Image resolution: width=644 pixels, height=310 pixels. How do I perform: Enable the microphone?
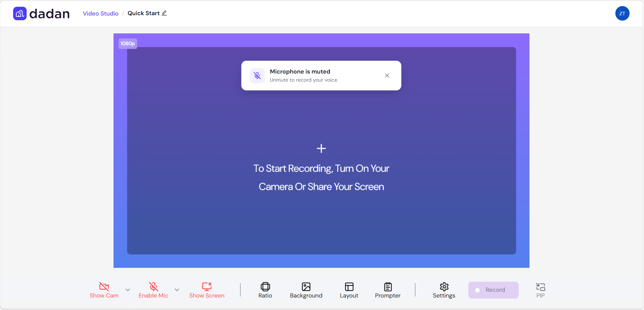coord(153,290)
